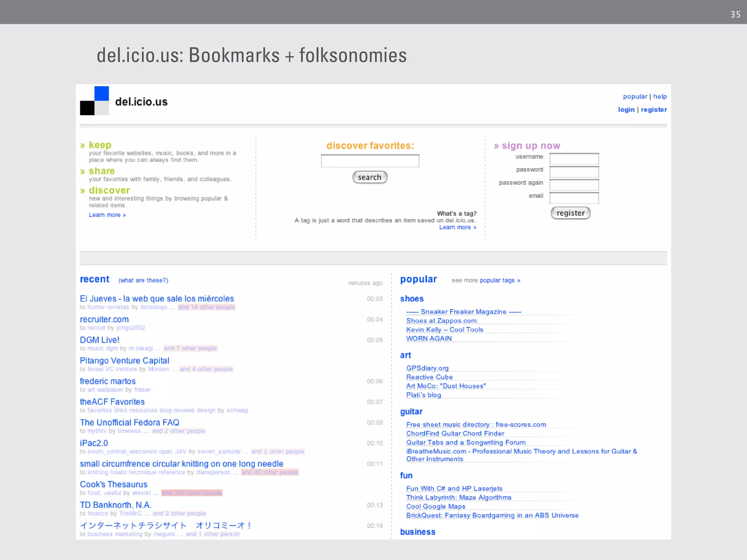Open the business tag heading
The width and height of the screenshot is (747, 560).
[418, 532]
